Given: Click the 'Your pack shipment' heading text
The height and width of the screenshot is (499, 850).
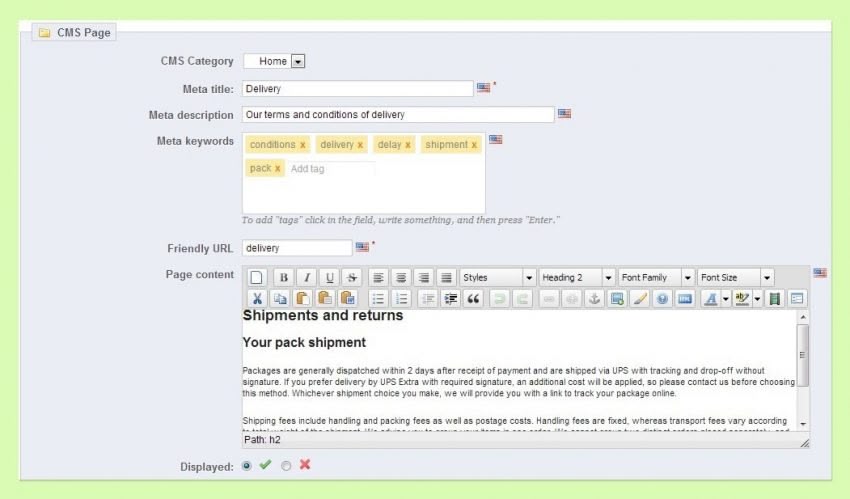Looking at the screenshot, I should click(x=304, y=342).
